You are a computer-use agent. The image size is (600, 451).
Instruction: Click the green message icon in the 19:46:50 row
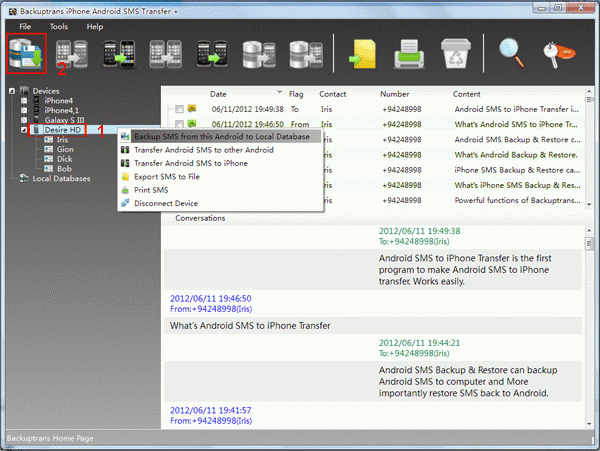click(x=192, y=123)
